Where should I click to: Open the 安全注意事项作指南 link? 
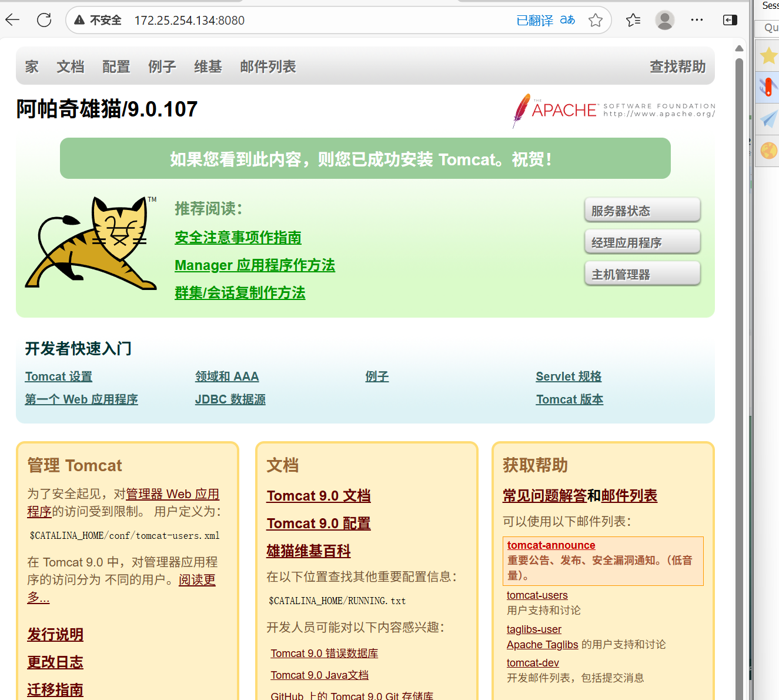click(238, 238)
